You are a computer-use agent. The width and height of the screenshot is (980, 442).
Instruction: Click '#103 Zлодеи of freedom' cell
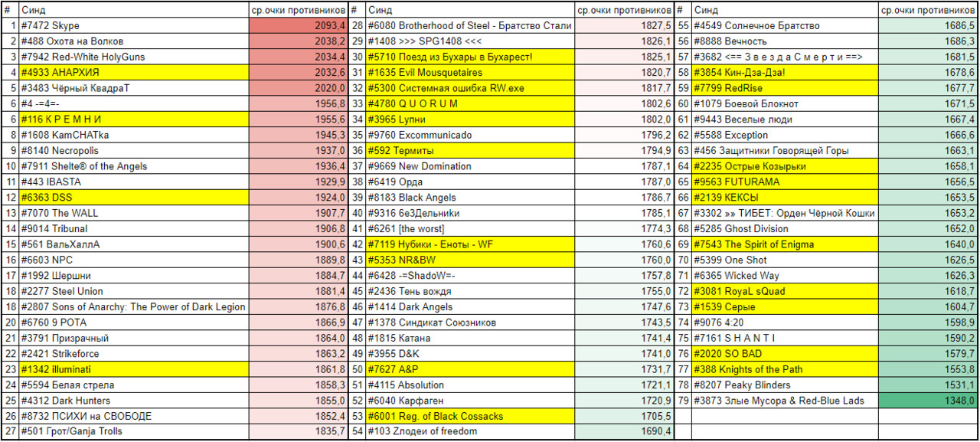[469, 431]
